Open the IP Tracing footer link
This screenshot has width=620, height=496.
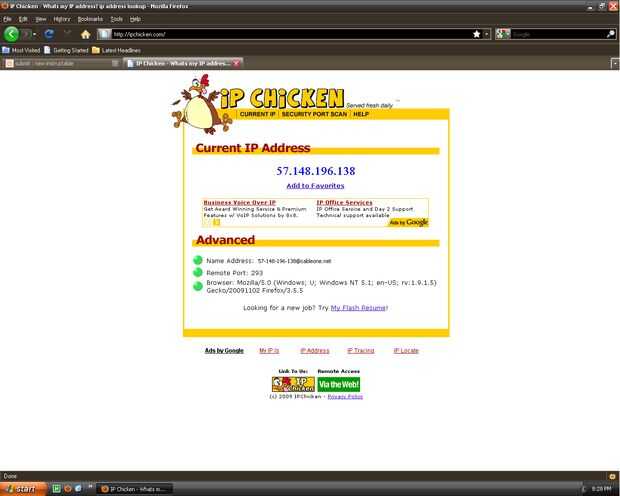361,350
